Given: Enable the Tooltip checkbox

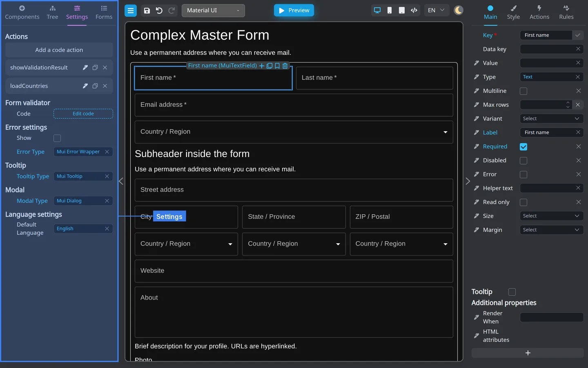Looking at the screenshot, I should [x=512, y=292].
